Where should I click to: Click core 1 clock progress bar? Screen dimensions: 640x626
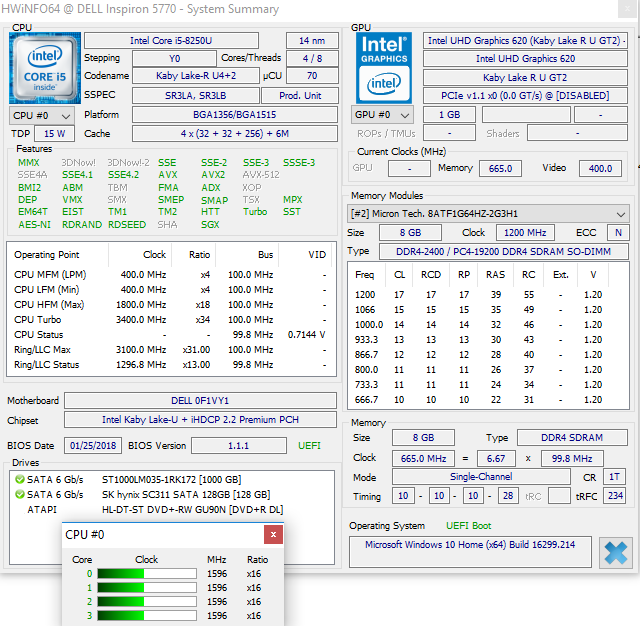click(x=147, y=588)
